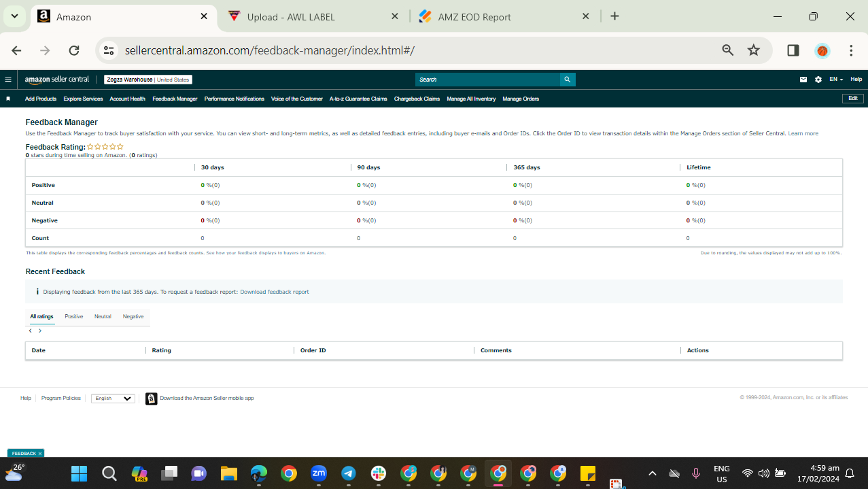Go to next feedback page arrow
The height and width of the screenshot is (489, 868).
(x=40, y=331)
